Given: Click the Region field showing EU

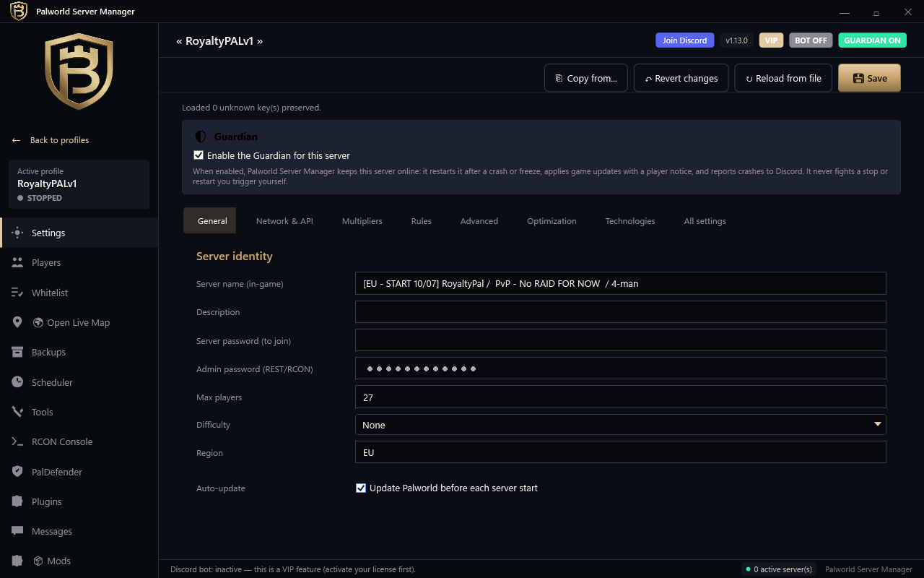Looking at the screenshot, I should coord(620,452).
